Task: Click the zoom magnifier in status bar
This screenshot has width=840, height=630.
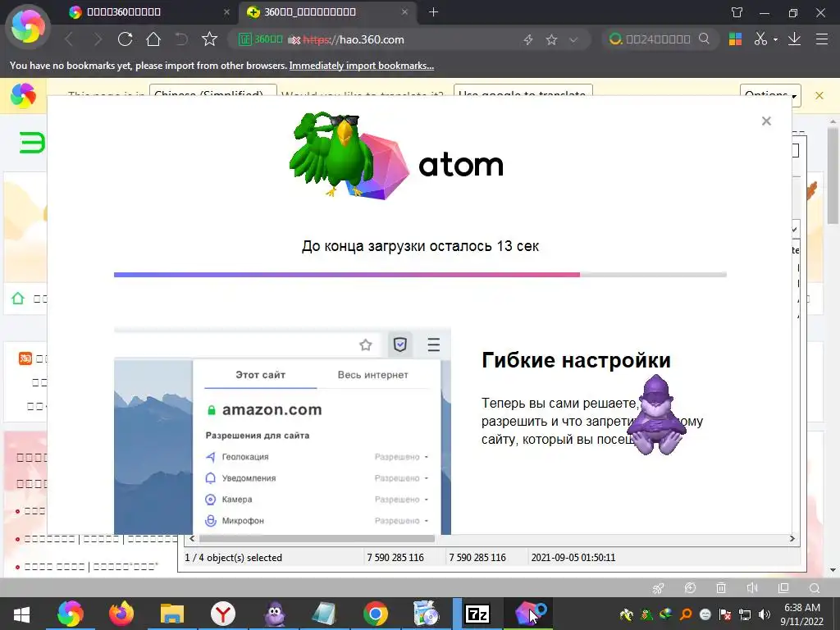Action: coord(815,588)
